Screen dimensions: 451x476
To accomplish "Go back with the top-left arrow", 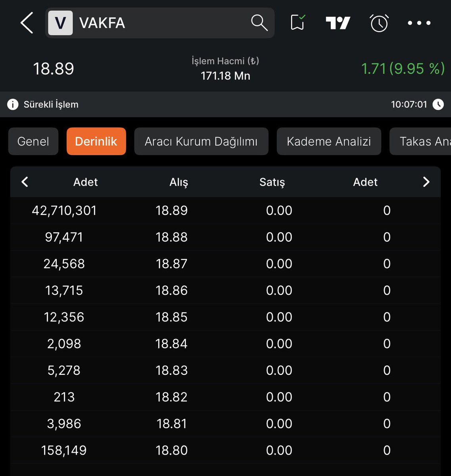I will [x=27, y=23].
